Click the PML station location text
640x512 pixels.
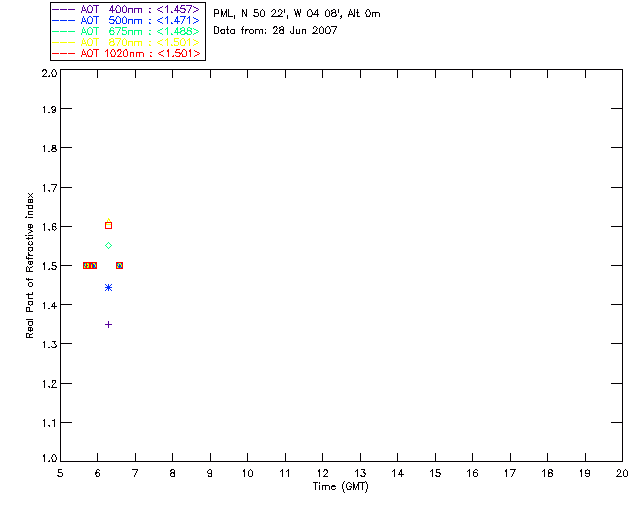click(297, 14)
